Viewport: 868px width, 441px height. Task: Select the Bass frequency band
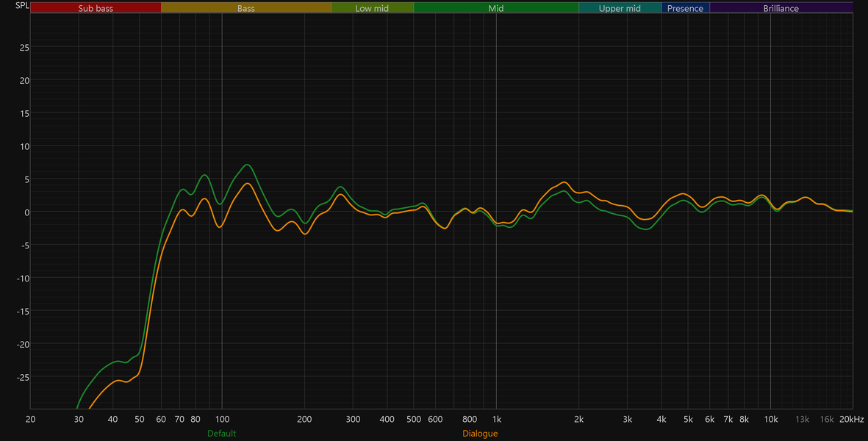[246, 8]
